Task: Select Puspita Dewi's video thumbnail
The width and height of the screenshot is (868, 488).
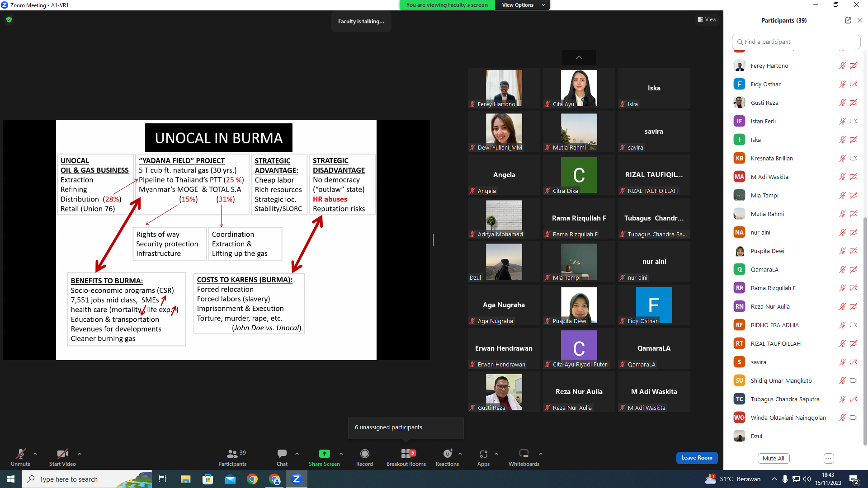Action: pyautogui.click(x=579, y=305)
